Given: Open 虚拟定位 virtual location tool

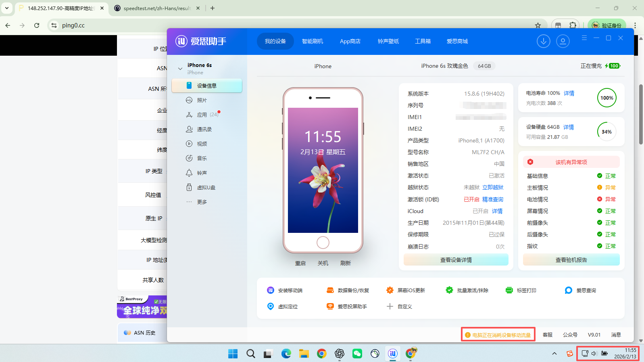Looking at the screenshot, I should click(x=283, y=307).
